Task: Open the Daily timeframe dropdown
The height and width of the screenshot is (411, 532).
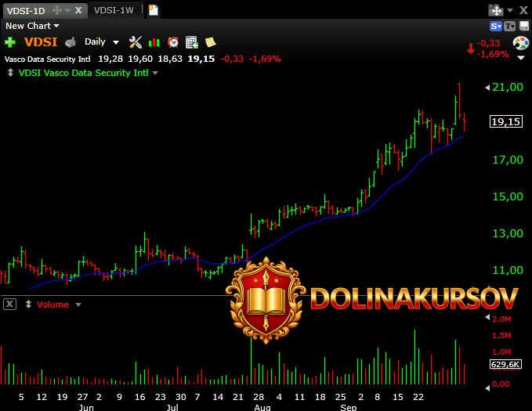Action: pos(101,42)
